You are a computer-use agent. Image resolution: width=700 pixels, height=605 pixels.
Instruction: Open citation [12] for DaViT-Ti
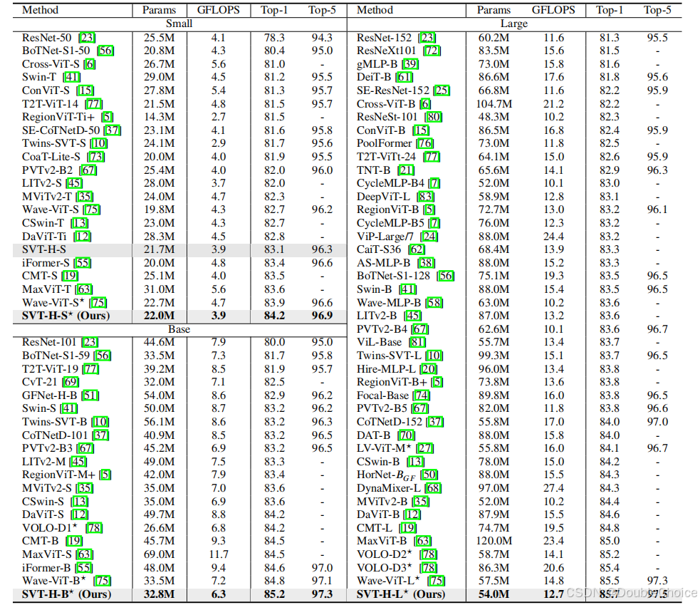(x=83, y=237)
